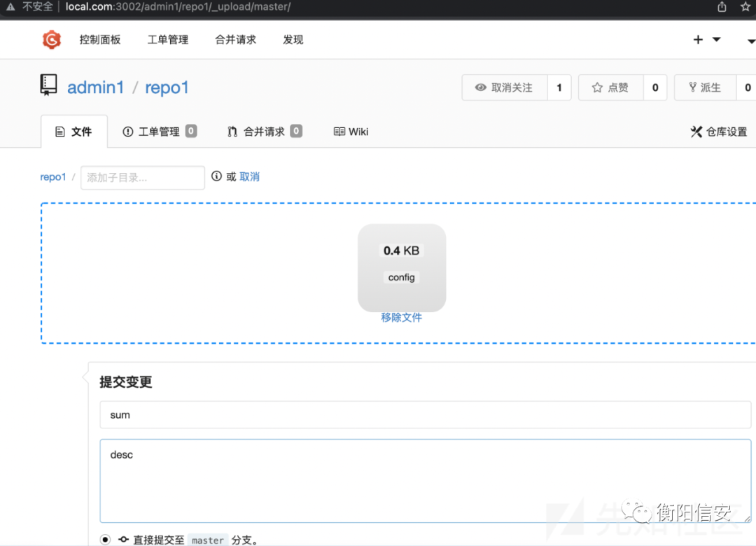This screenshot has height=546, width=756.
Task: Click the info circle icon beside directory input
Action: (217, 176)
